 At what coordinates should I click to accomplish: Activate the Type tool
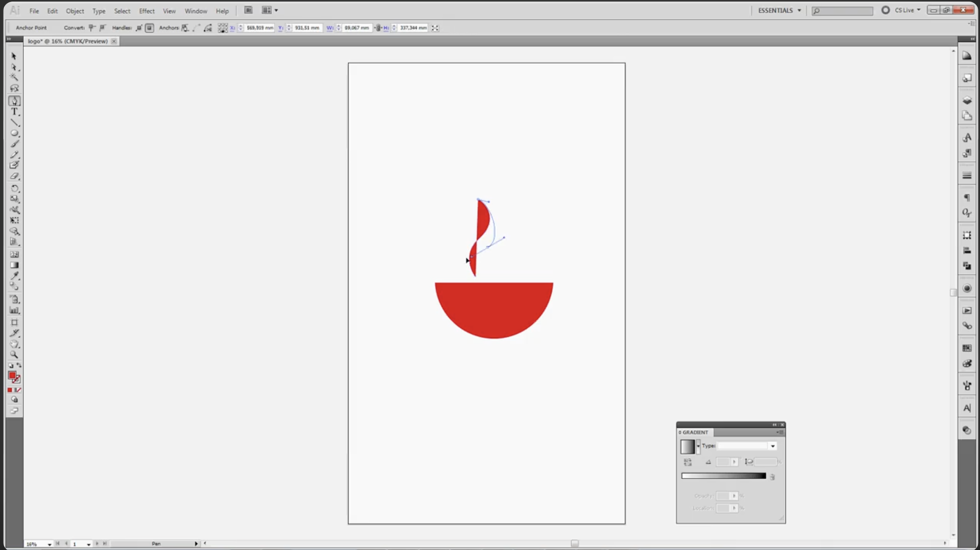click(x=15, y=111)
